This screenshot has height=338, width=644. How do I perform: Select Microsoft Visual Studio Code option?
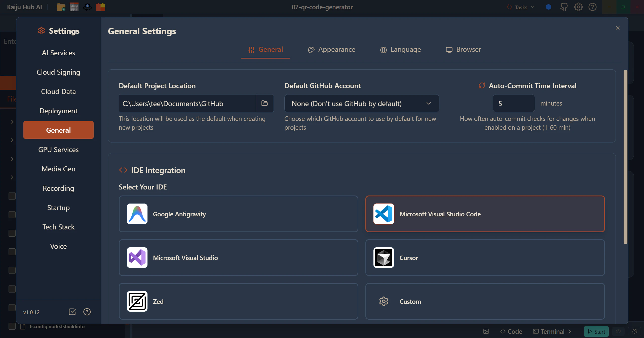click(x=485, y=214)
